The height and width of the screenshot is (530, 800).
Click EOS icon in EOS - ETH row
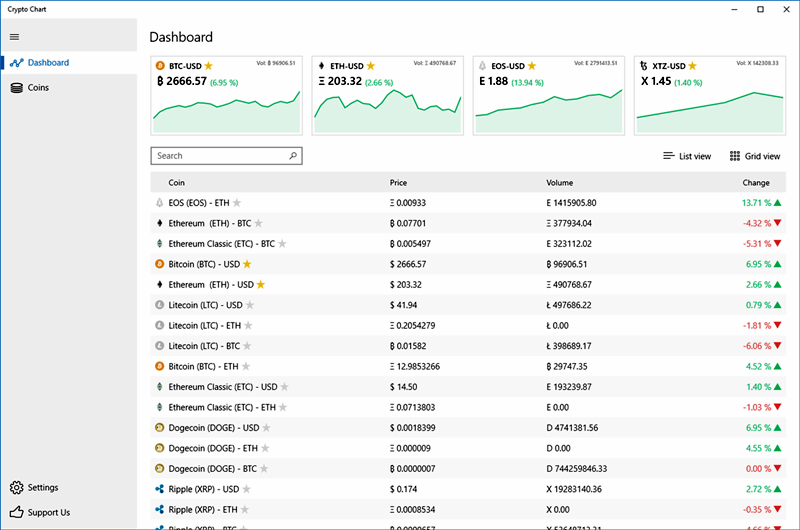pos(159,203)
